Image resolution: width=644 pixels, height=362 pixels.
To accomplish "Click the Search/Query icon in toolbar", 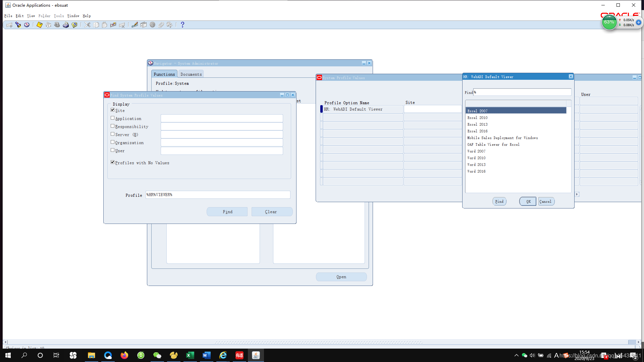I will pyautogui.click(x=18, y=25).
